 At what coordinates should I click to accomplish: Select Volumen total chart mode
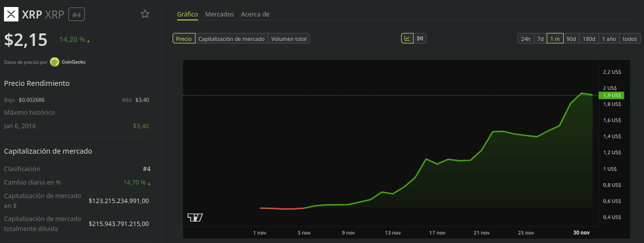coord(289,38)
